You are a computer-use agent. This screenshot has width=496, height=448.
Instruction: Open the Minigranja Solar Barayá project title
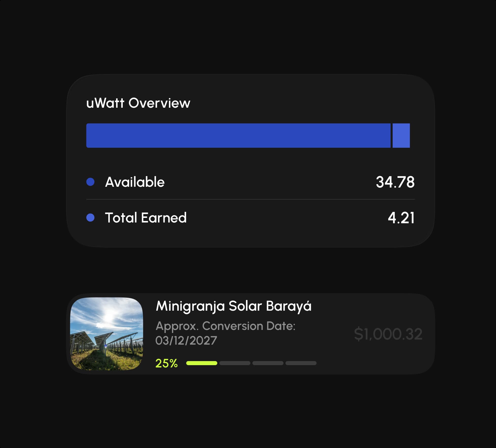pyautogui.click(x=234, y=306)
